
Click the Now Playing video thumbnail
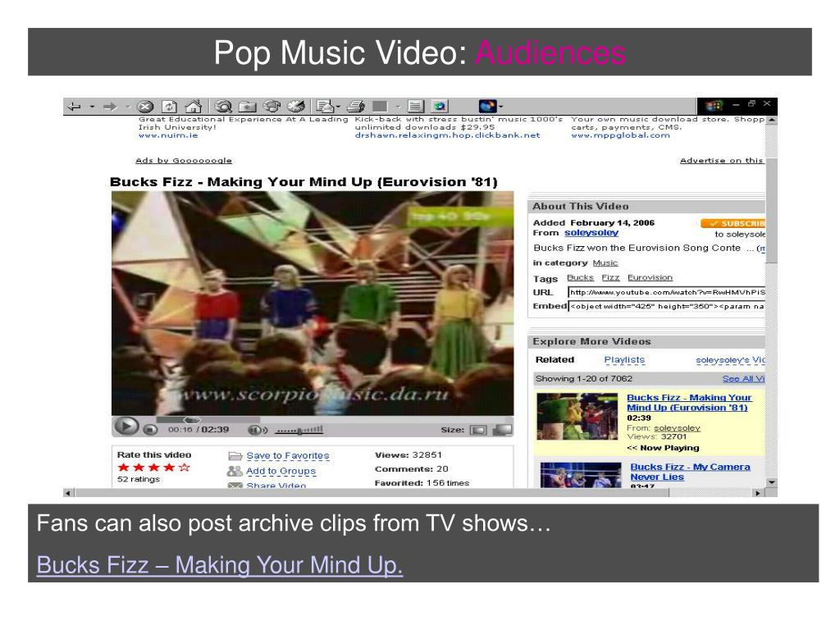click(577, 416)
